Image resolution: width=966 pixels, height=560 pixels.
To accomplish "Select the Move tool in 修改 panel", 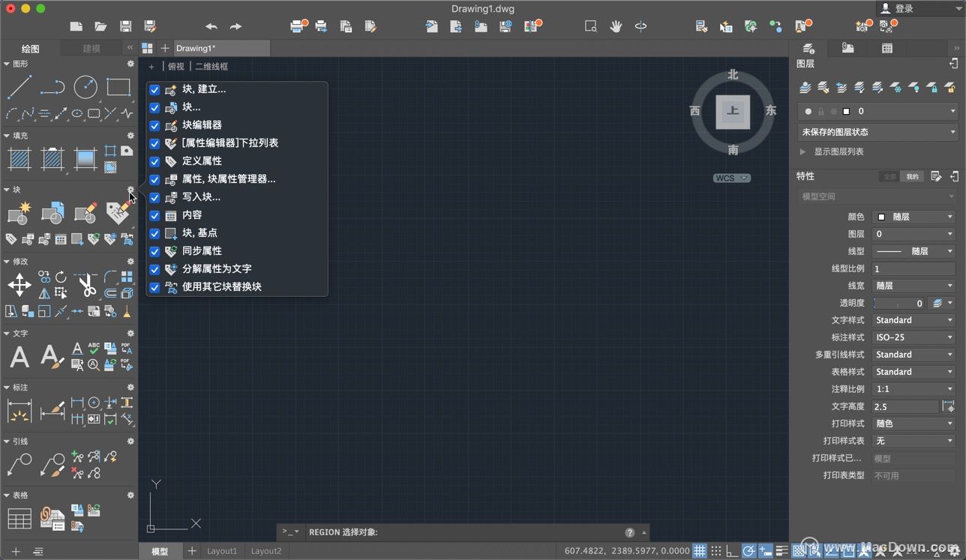I will click(x=19, y=285).
